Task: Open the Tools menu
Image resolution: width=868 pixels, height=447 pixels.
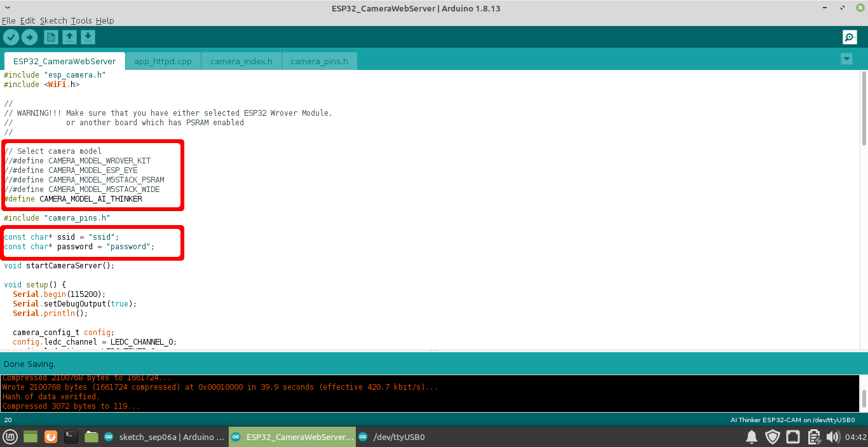Action: click(81, 20)
